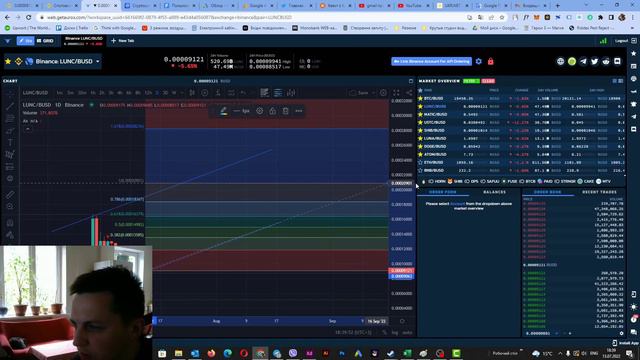
Task: Open the Twitter round icon in header
Action: [x=595, y=61]
